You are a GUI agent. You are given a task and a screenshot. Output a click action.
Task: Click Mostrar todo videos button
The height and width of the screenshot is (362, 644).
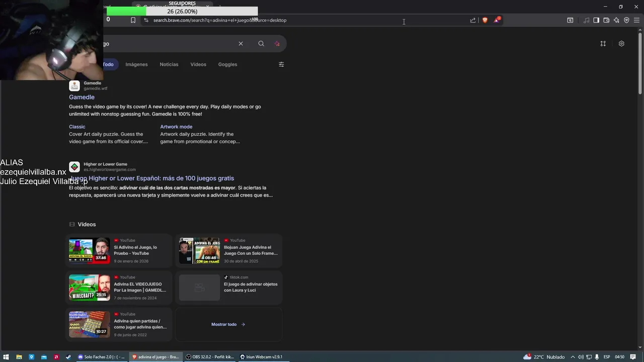click(228, 324)
